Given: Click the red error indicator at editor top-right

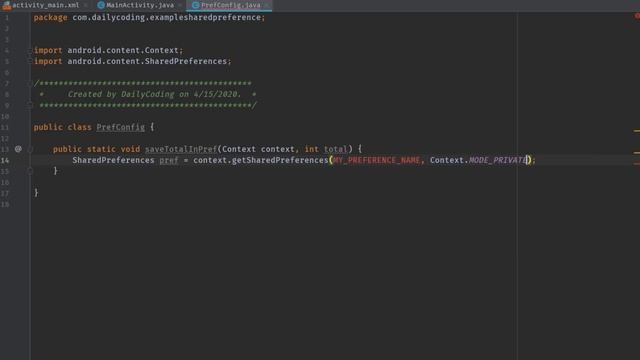Looking at the screenshot, I should tap(637, 16).
